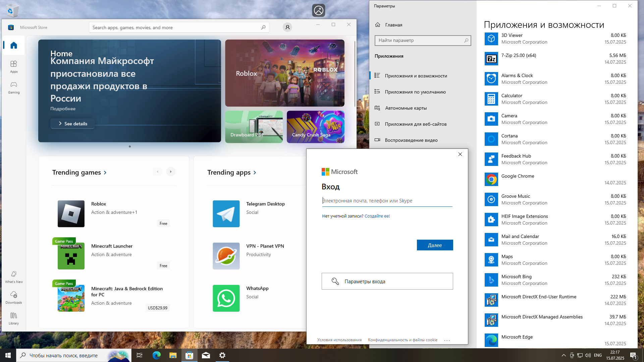Click Microsoft DirectX End-User Runtime entry name
The width and height of the screenshot is (644, 362).
pos(539,297)
